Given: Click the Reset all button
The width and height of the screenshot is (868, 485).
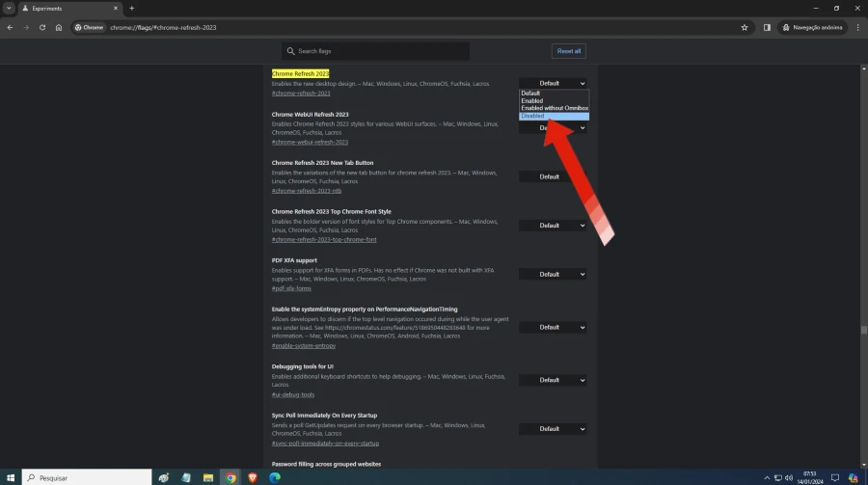Looking at the screenshot, I should point(568,51).
